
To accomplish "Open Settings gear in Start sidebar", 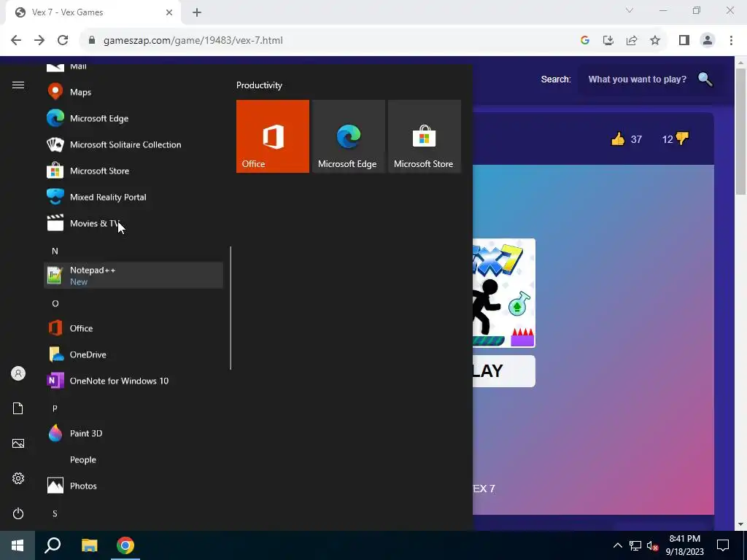I will click(x=18, y=478).
